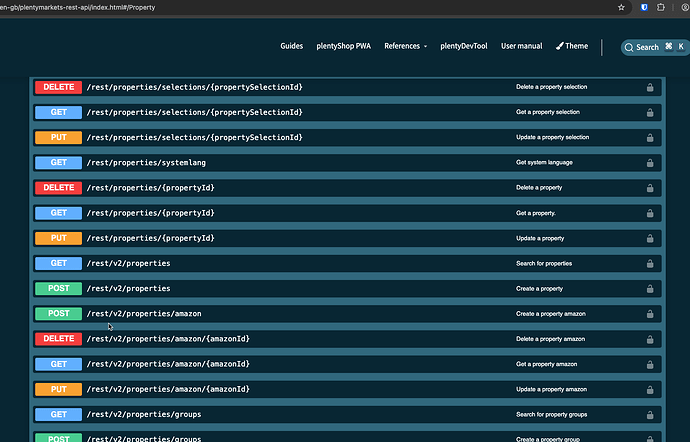Open the References dropdown menu
The width and height of the screenshot is (690, 442).
pyautogui.click(x=405, y=46)
